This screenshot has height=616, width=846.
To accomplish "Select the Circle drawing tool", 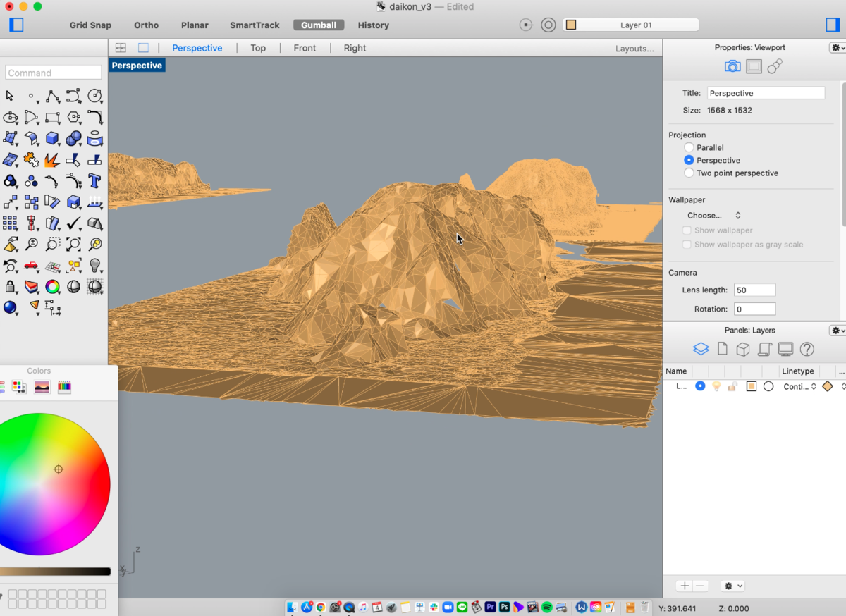I will [94, 96].
